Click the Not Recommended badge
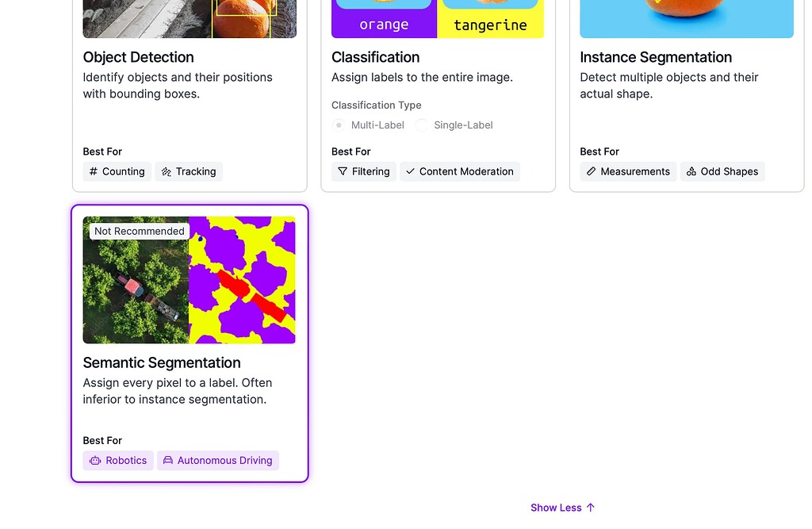 click(x=139, y=231)
